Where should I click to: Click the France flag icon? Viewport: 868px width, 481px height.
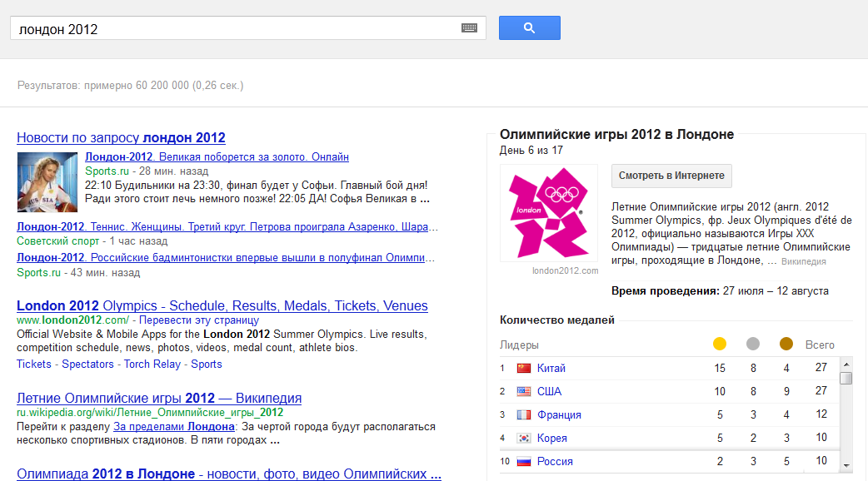pyautogui.click(x=524, y=414)
